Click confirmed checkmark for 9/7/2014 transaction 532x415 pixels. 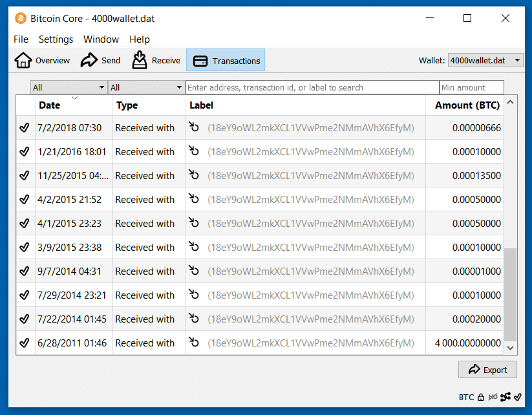[25, 271]
